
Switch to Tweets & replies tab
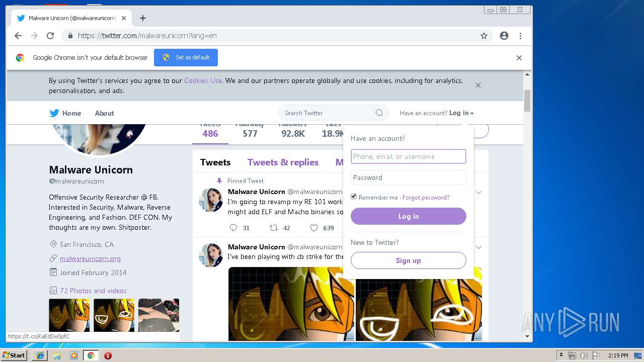(283, 162)
